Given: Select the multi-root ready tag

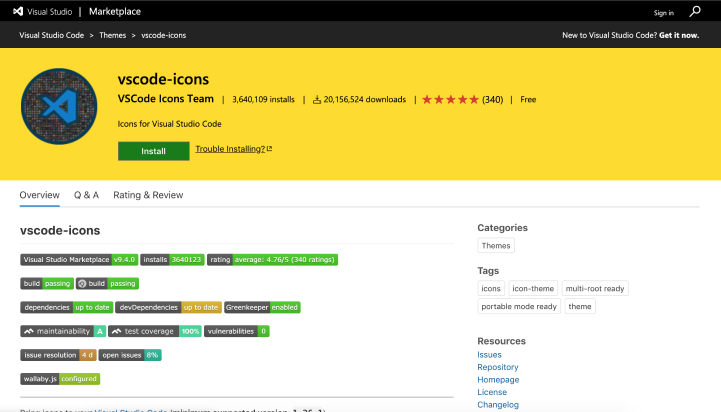Looking at the screenshot, I should (595, 288).
